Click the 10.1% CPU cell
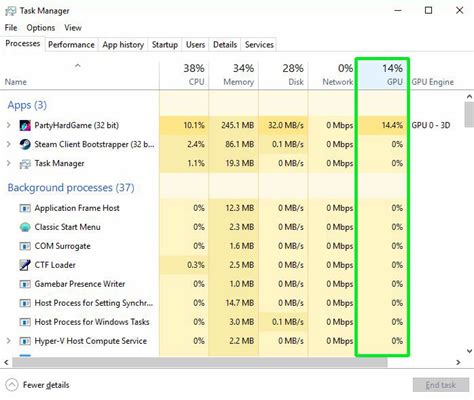 (184, 125)
